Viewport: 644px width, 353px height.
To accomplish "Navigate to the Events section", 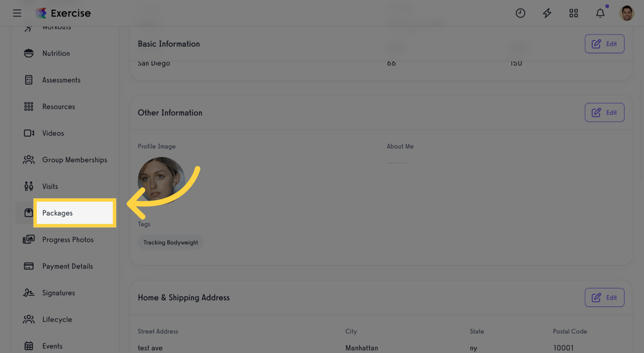I will coord(52,346).
